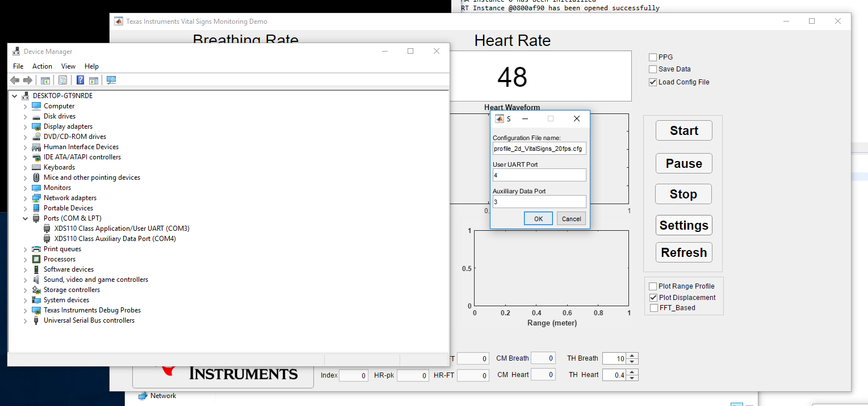The image size is (868, 406).
Task: Enable the Save Data checkbox
Action: pos(653,69)
